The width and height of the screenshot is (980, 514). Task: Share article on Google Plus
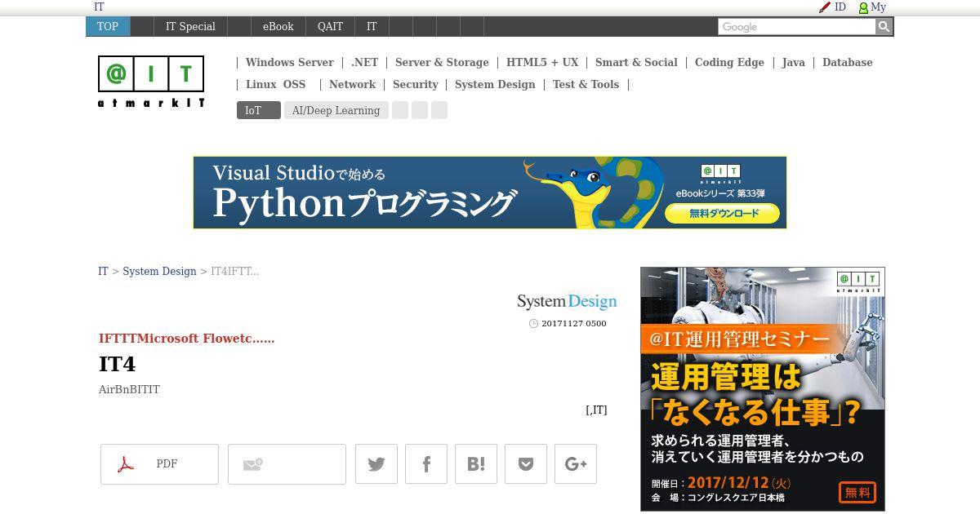pyautogui.click(x=576, y=464)
